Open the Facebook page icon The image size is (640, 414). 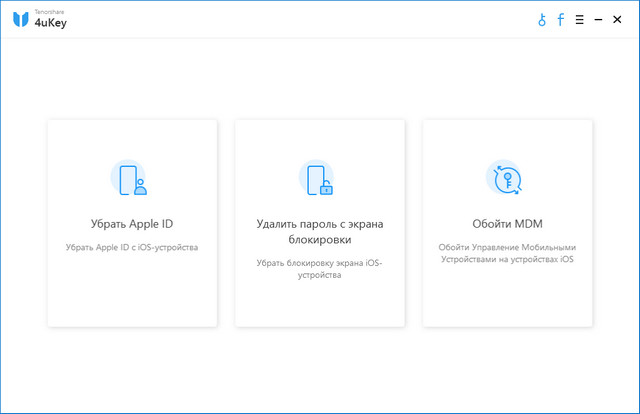[561, 19]
